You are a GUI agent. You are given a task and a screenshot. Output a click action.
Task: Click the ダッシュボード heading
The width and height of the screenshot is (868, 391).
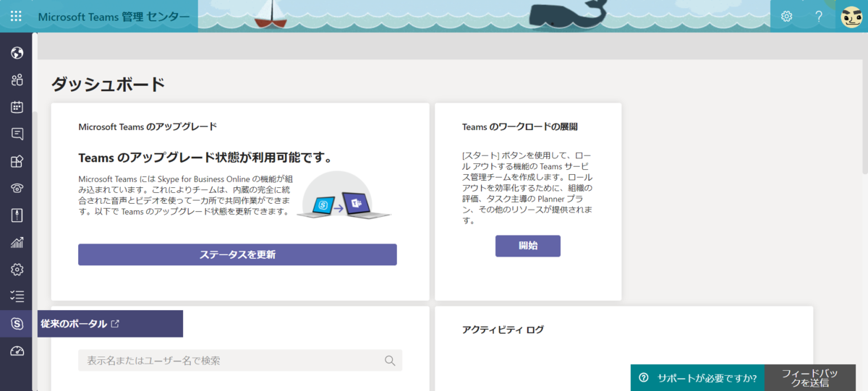tap(109, 85)
